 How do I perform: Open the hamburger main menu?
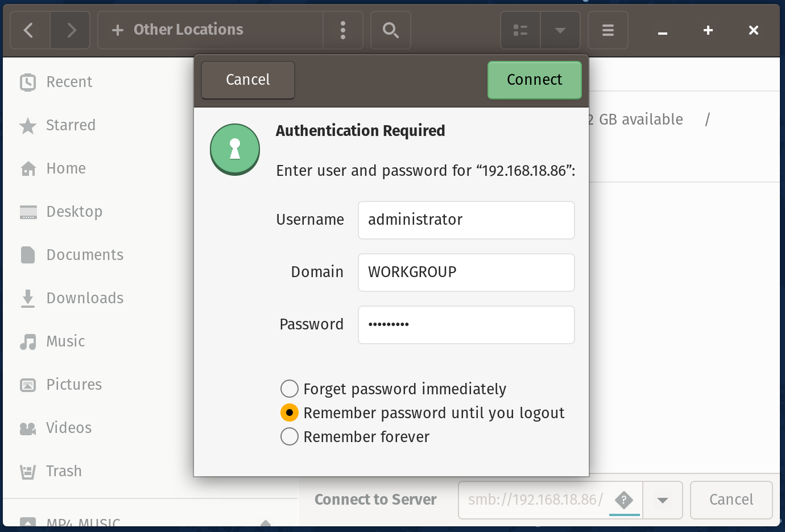point(608,30)
